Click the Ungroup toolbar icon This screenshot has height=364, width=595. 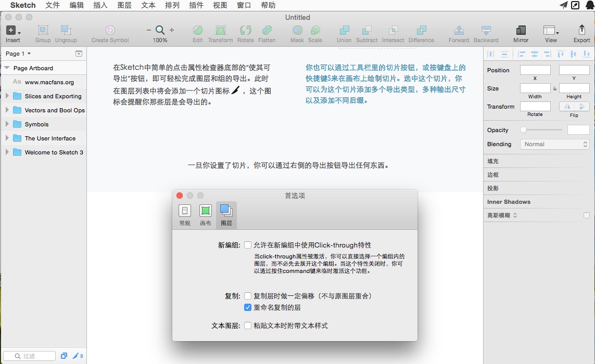pos(66,30)
